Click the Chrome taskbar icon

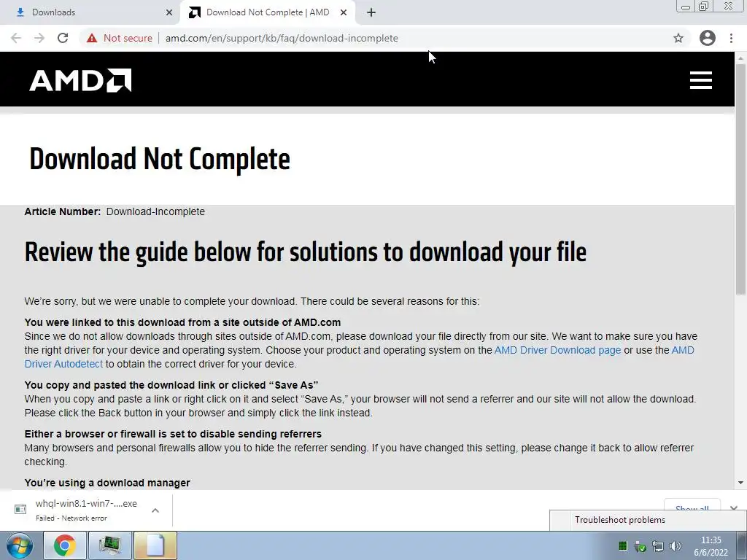coord(65,545)
